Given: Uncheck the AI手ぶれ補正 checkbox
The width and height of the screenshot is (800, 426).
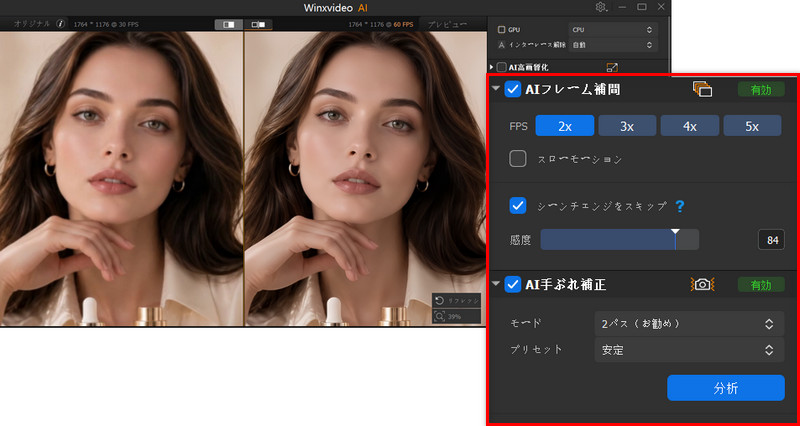Looking at the screenshot, I should coord(512,285).
